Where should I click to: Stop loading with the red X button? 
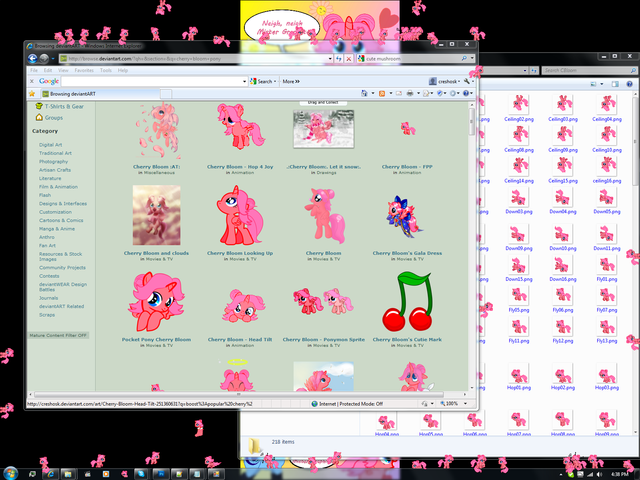pos(349,59)
